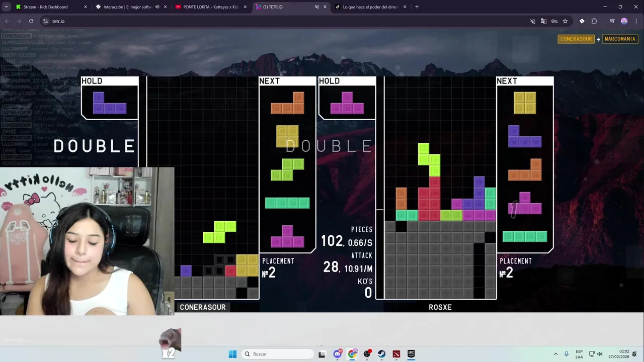Image resolution: width=644 pixels, height=362 pixels.
Task: Expand the tab search dropdown
Action: pos(7,7)
